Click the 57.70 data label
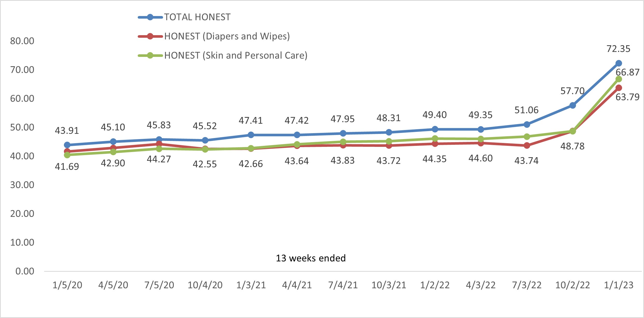Viewport: 644px width, 318px height. [572, 91]
